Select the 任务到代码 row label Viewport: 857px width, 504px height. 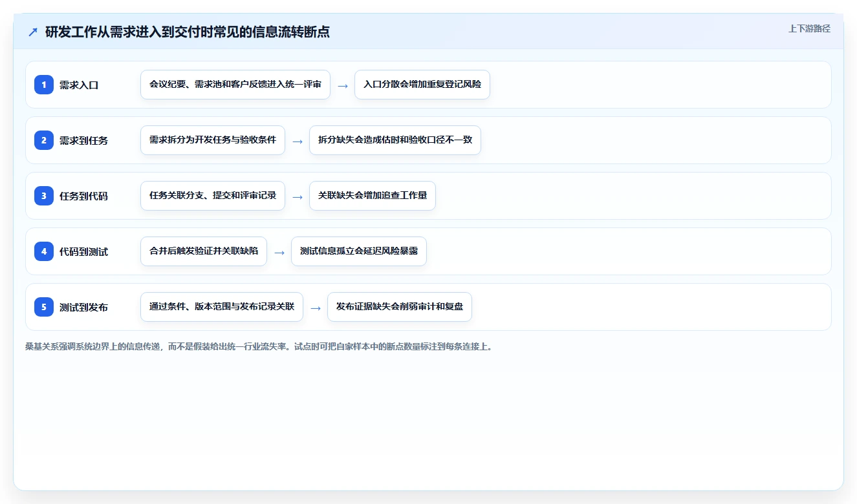click(83, 196)
